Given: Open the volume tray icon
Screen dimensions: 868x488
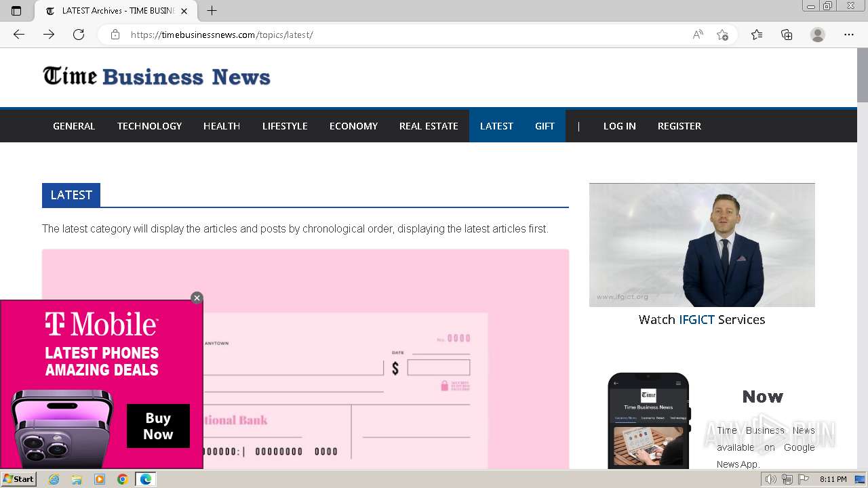Looking at the screenshot, I should (771, 479).
